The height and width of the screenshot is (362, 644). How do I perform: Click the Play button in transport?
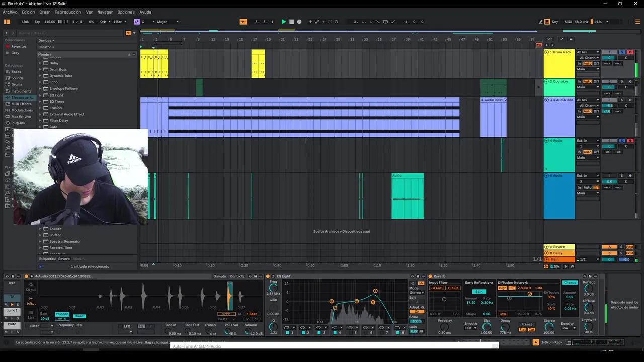[x=283, y=22]
